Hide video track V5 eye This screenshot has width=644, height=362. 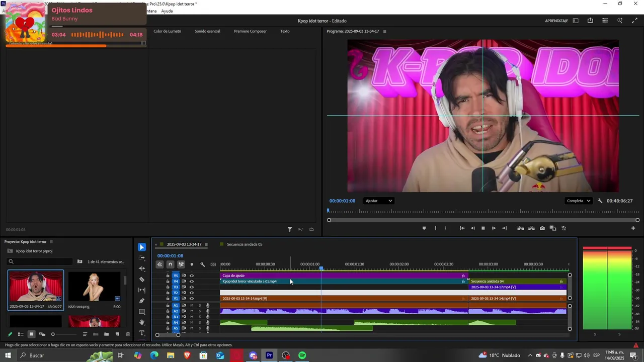(192, 276)
